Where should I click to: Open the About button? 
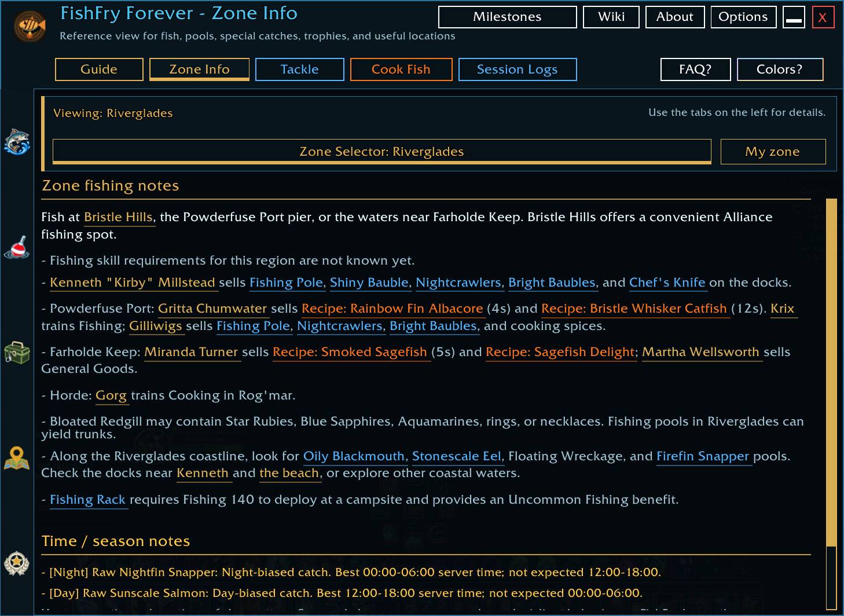pyautogui.click(x=674, y=17)
